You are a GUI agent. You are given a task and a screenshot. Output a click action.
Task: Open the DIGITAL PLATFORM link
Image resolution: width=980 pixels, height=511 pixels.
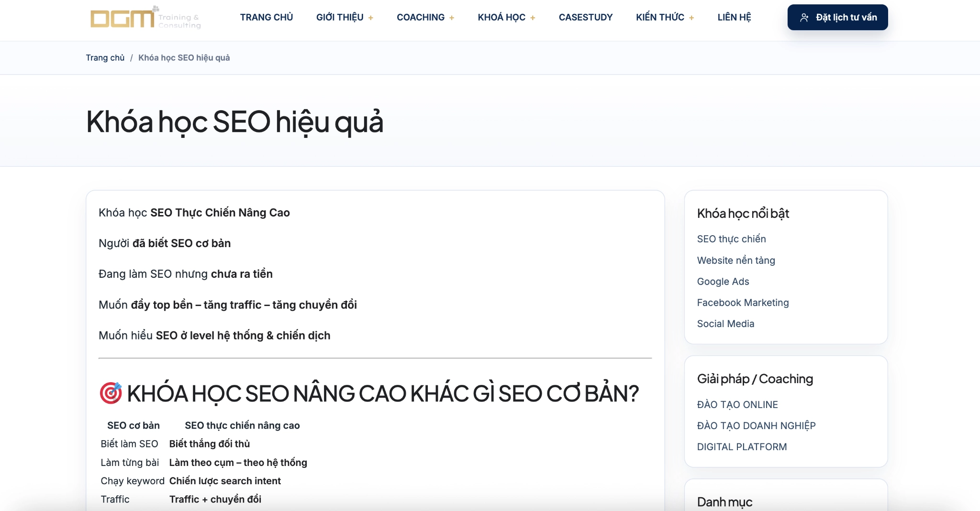click(742, 447)
